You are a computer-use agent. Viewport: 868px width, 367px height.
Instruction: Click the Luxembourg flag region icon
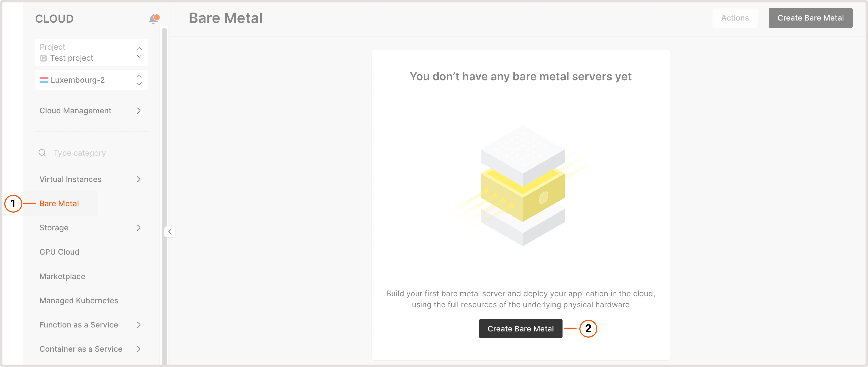click(44, 80)
